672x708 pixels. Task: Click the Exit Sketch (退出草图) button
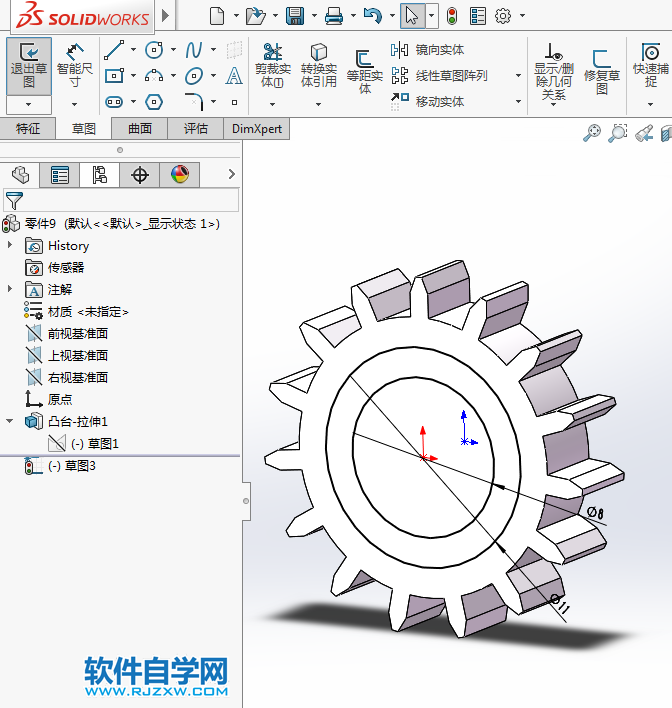(29, 66)
